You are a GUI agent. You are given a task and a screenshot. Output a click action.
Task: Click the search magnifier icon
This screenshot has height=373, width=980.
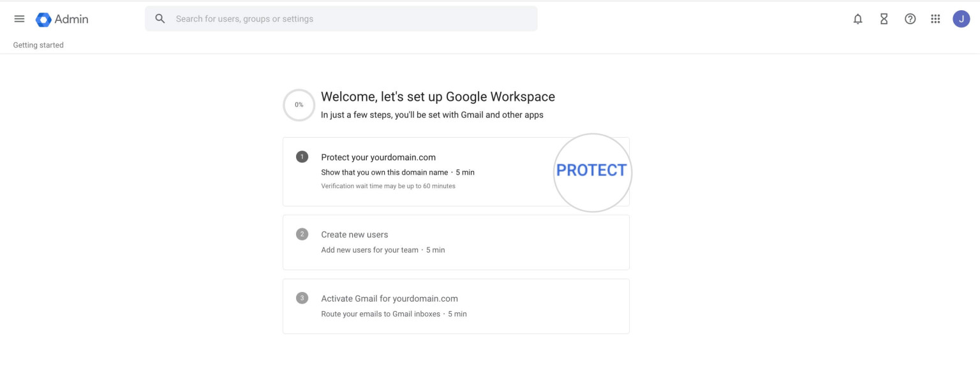(x=160, y=18)
